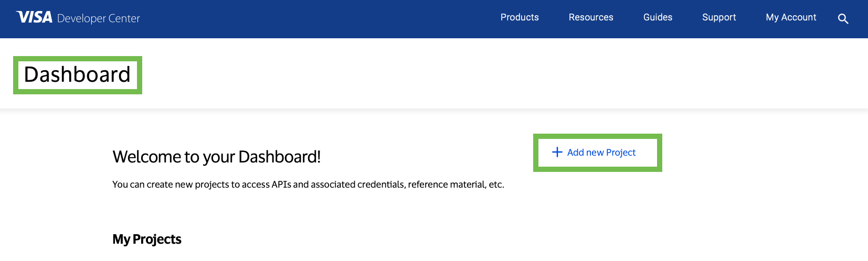The width and height of the screenshot is (868, 261).
Task: Click the VISA logo in header
Action: pos(34,17)
